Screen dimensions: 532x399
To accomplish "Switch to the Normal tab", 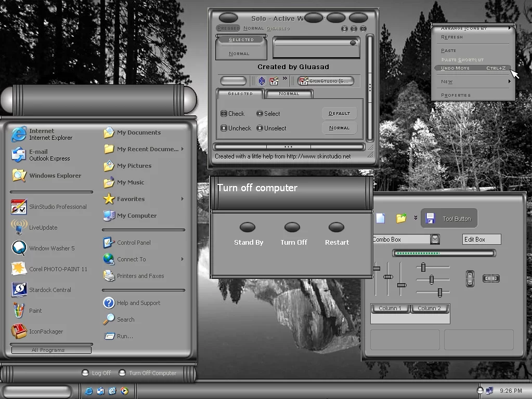I will pyautogui.click(x=289, y=94).
